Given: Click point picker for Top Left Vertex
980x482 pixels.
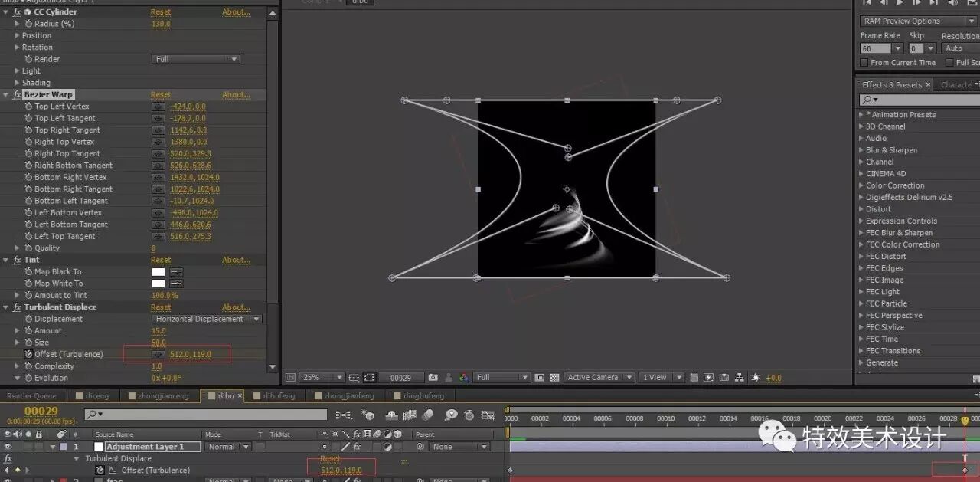Looking at the screenshot, I should 158,107.
